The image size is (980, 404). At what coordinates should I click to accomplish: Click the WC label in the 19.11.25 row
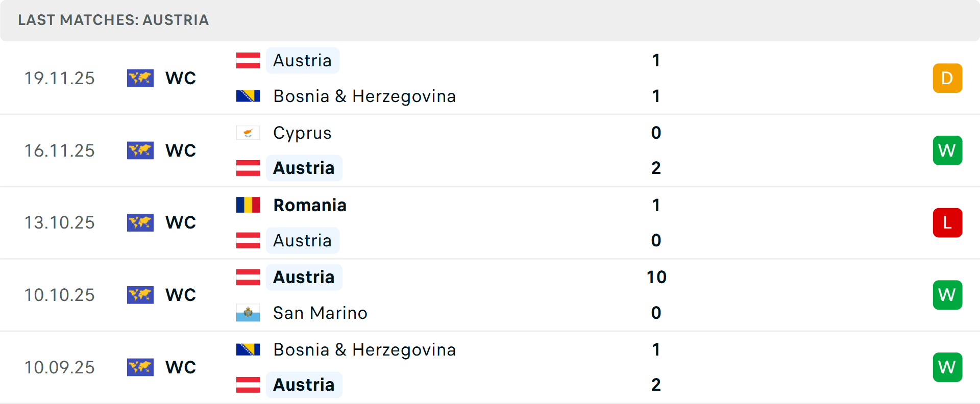[181, 78]
